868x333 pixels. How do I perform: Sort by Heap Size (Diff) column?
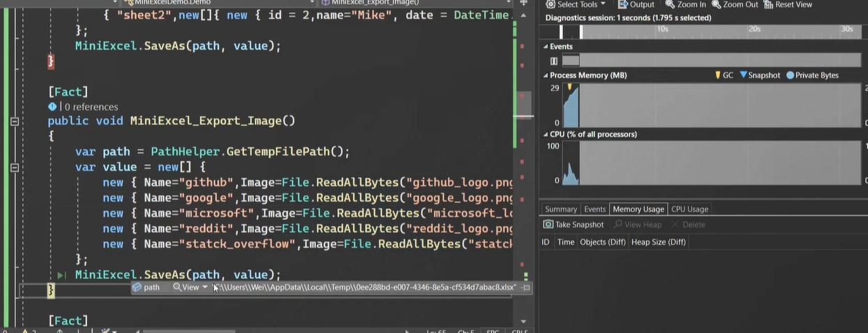click(x=658, y=242)
